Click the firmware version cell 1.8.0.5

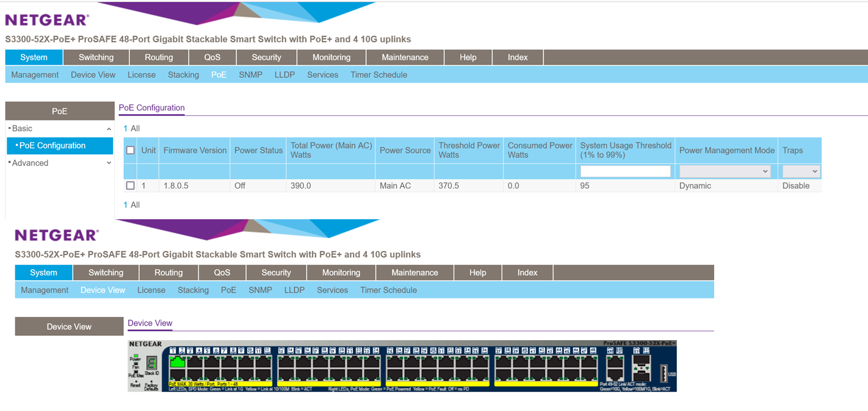point(177,186)
